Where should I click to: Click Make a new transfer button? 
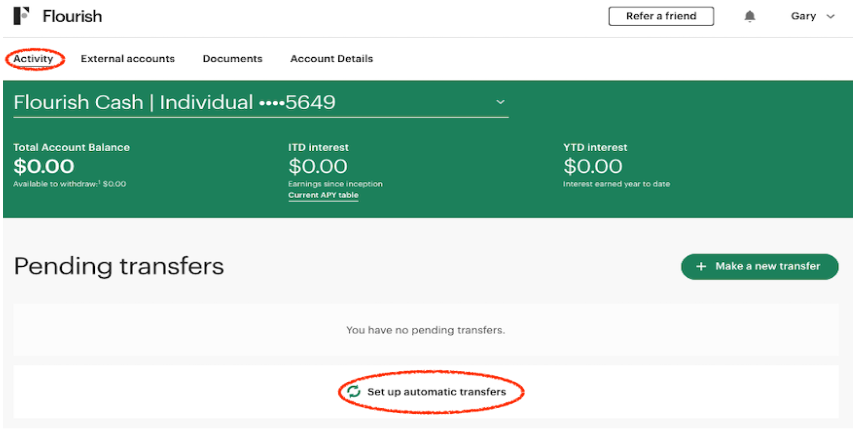point(759,267)
